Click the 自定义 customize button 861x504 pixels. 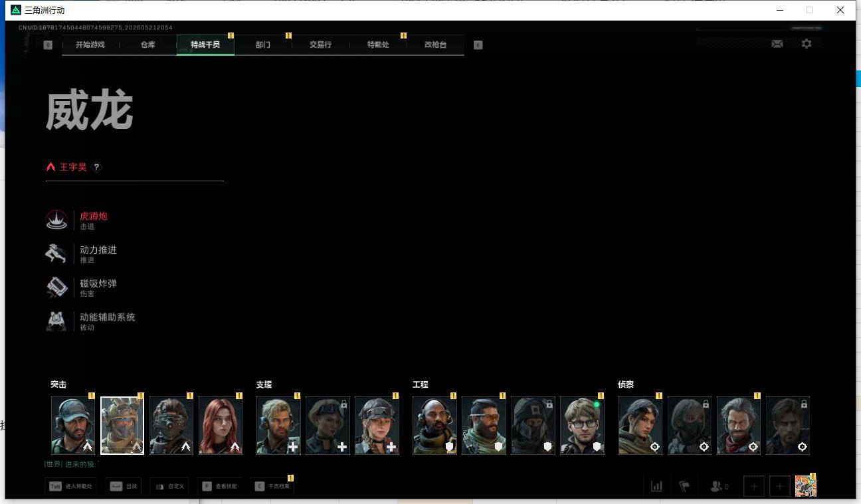pos(169,487)
